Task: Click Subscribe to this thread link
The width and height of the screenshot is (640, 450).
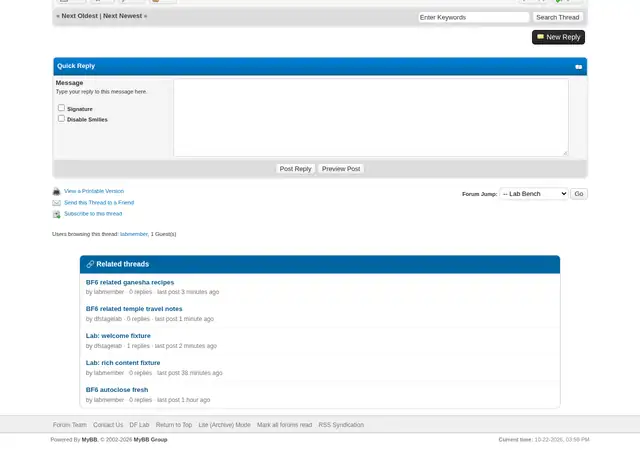Action: point(93,214)
